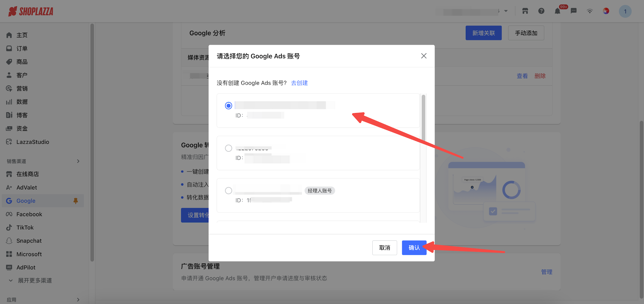
Task: Click the marketing icon beside 营销
Action: tap(9, 88)
